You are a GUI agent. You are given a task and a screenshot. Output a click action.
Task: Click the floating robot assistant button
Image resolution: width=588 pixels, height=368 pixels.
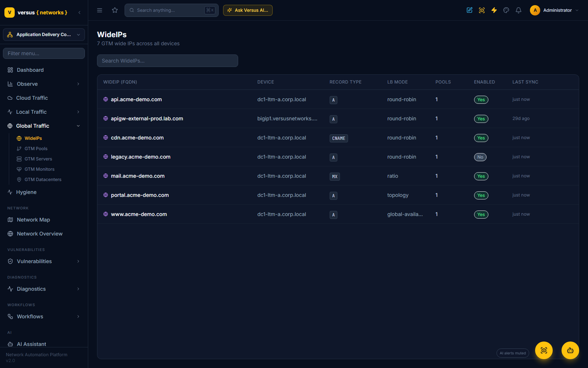coord(570,350)
